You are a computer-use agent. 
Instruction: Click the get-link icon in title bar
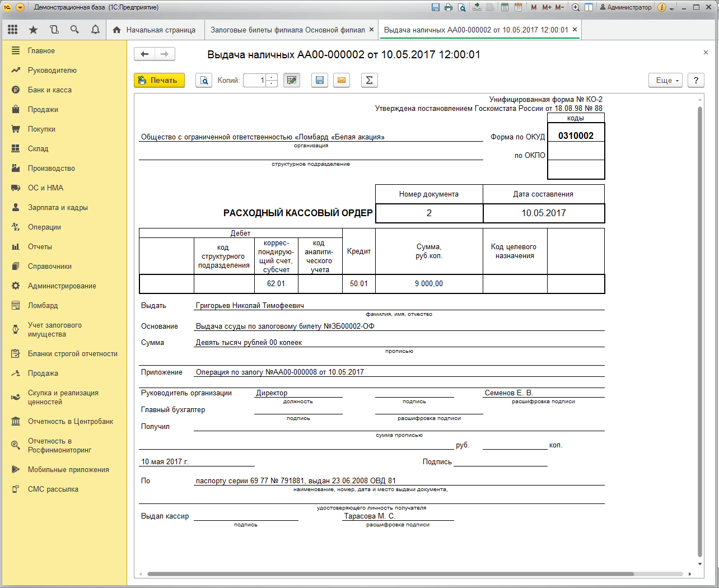477,7
